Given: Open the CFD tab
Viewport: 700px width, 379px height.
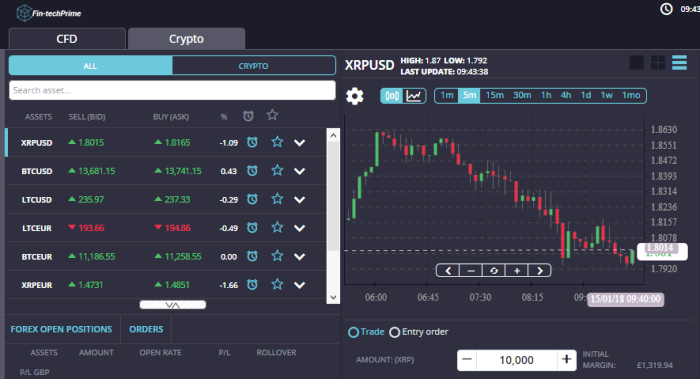Looking at the screenshot, I should (x=67, y=39).
